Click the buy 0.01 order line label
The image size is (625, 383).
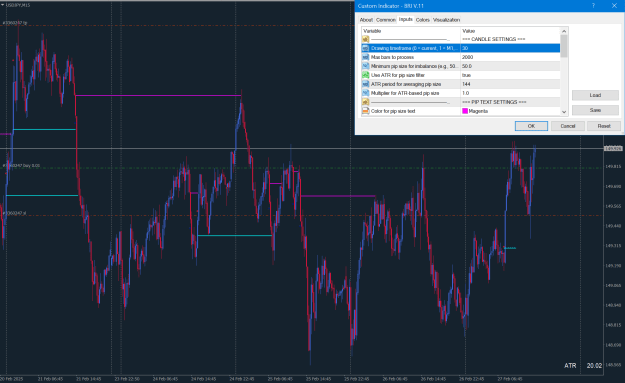(x=22, y=165)
